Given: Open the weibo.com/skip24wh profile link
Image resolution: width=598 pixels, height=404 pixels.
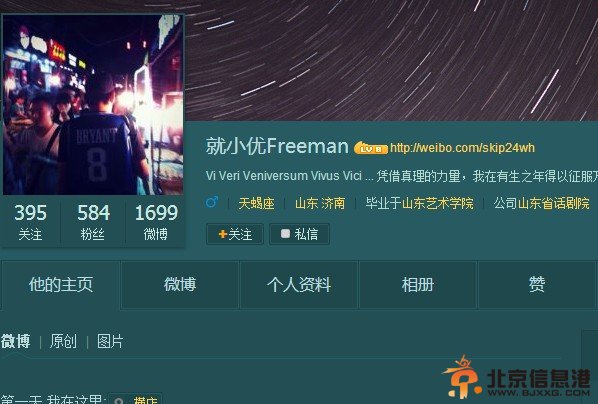Looking at the screenshot, I should tap(462, 148).
